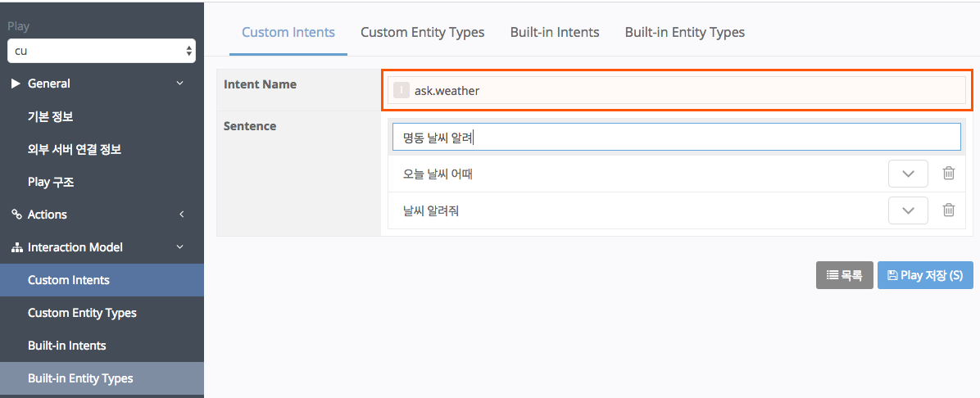
Task: Click the Interaction Model hierarchy icon
Action: [x=16, y=247]
